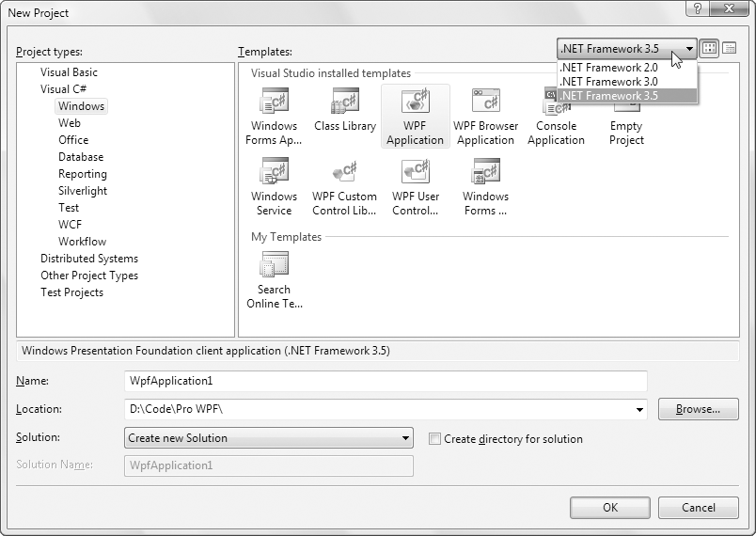Choose the Empty Project template
This screenshot has width=756, height=536.
point(626,133)
